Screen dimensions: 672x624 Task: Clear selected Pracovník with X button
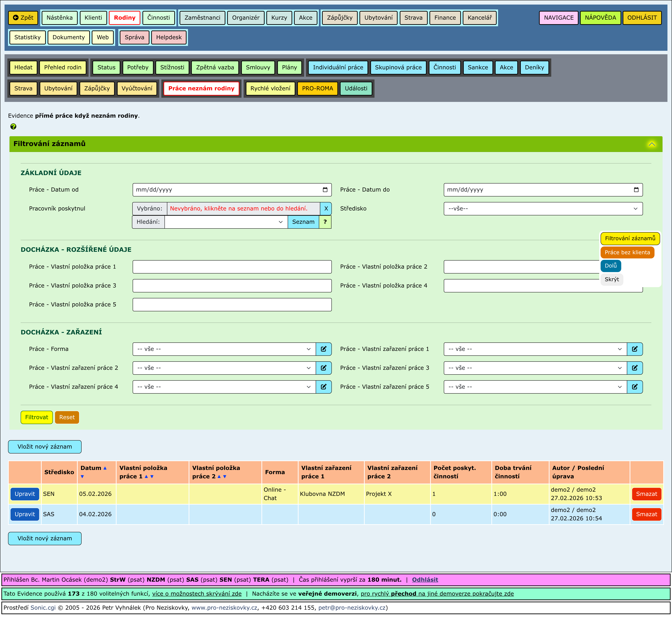[x=326, y=209]
